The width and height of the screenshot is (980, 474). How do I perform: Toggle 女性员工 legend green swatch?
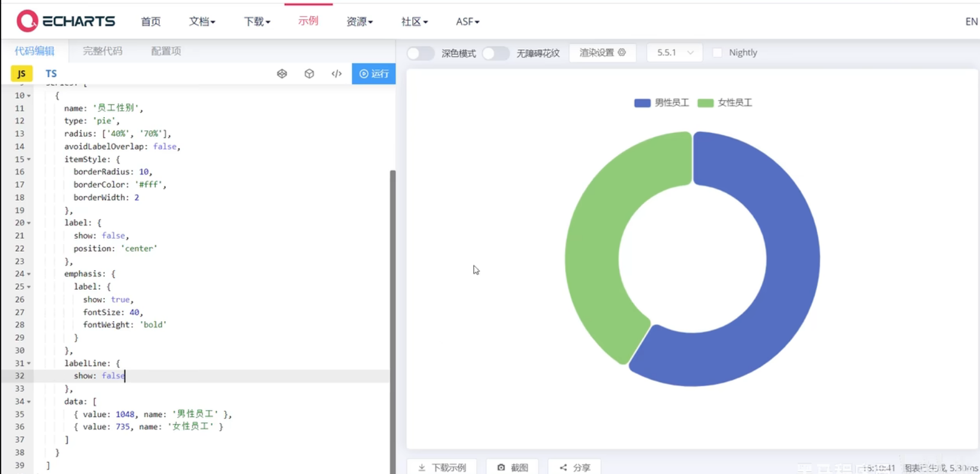coord(706,103)
